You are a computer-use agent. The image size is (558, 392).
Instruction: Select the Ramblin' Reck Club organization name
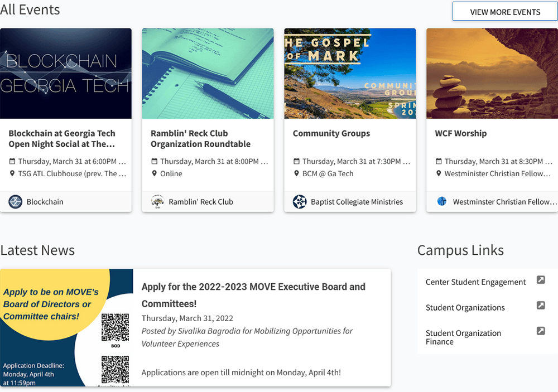pyautogui.click(x=201, y=202)
